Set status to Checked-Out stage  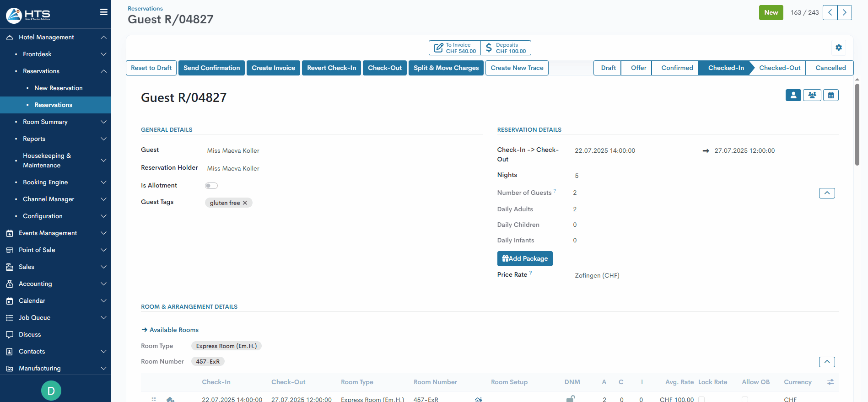point(779,68)
